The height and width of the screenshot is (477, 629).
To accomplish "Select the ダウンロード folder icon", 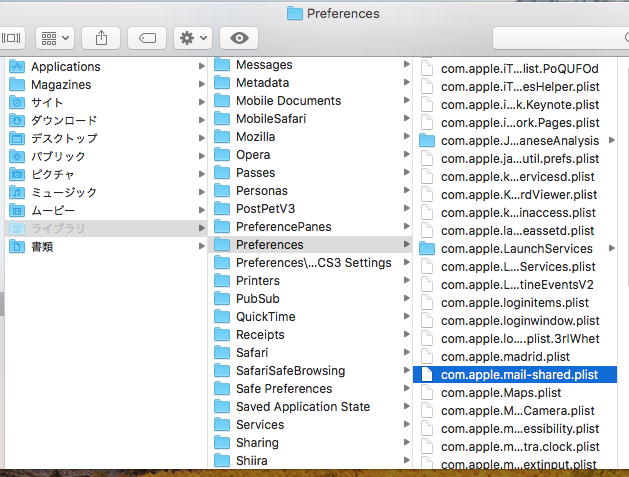I will coord(17,120).
